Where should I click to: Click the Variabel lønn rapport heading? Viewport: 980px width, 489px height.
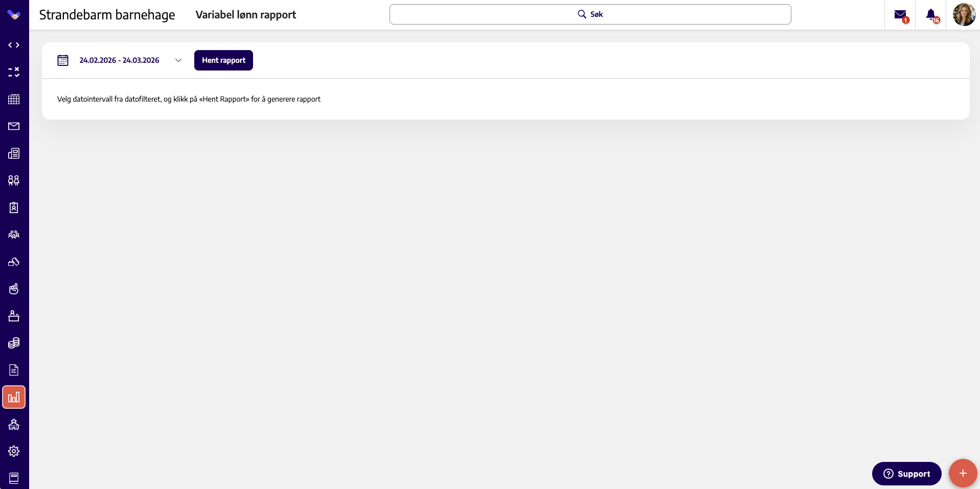(246, 15)
